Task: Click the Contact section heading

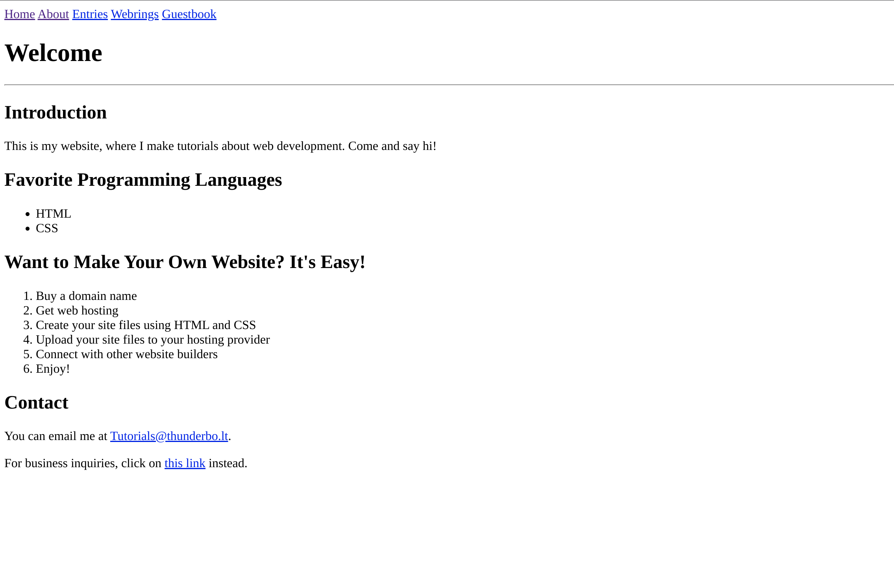Action: click(x=36, y=403)
